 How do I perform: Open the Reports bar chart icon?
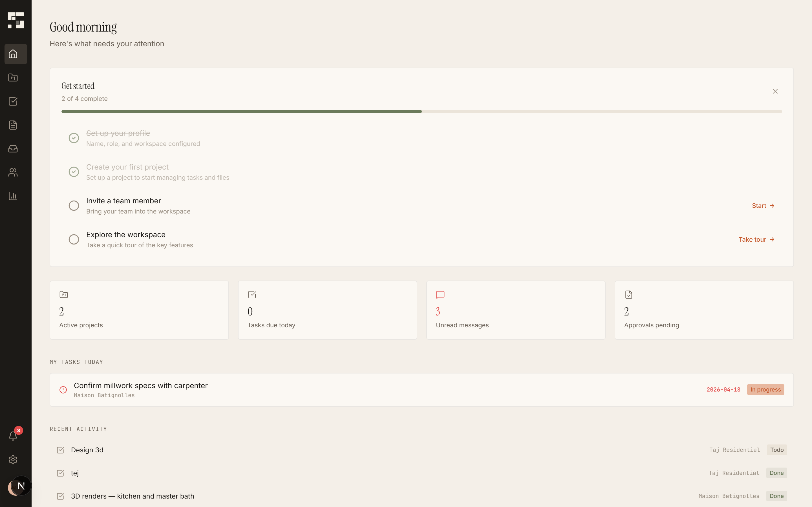[x=13, y=196]
